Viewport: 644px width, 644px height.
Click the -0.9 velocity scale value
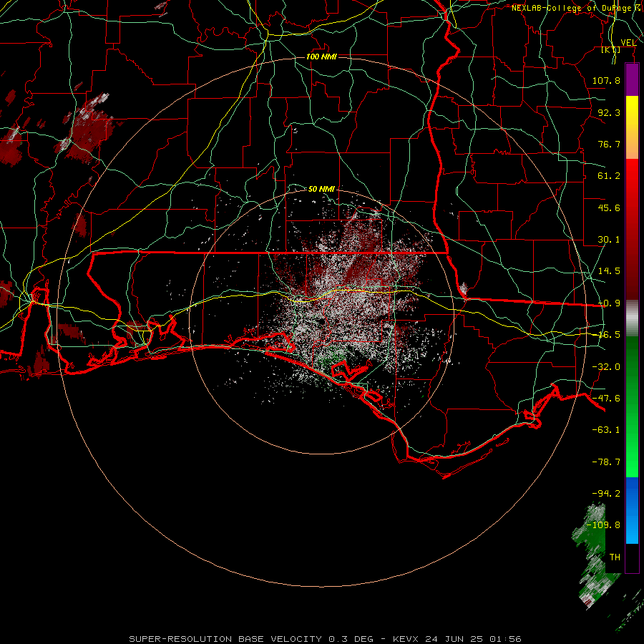609,303
